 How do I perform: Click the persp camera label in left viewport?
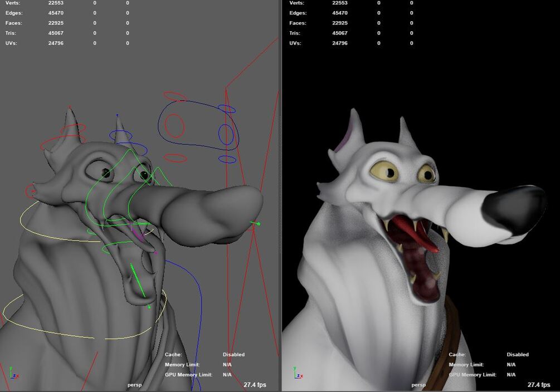pyautogui.click(x=135, y=384)
